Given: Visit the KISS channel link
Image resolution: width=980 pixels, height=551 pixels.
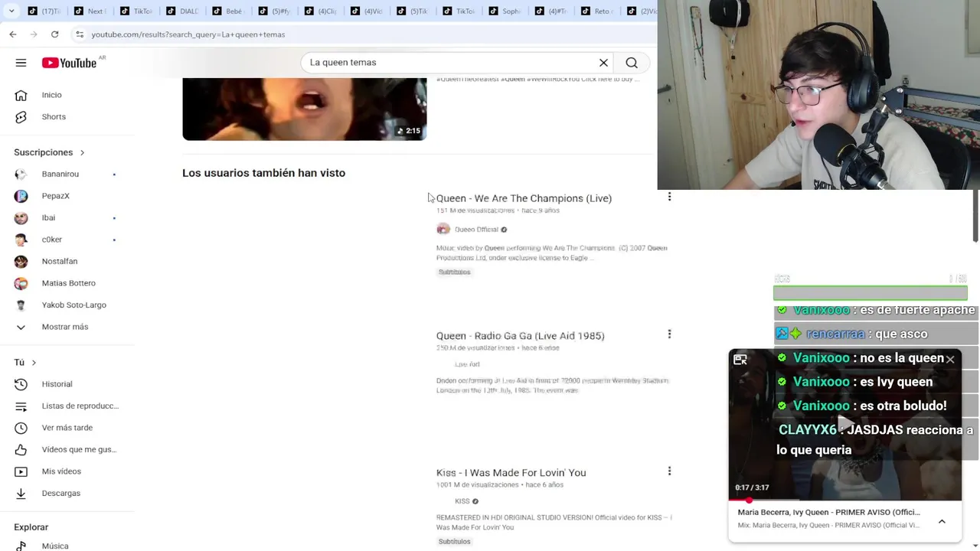Looking at the screenshot, I should (462, 501).
